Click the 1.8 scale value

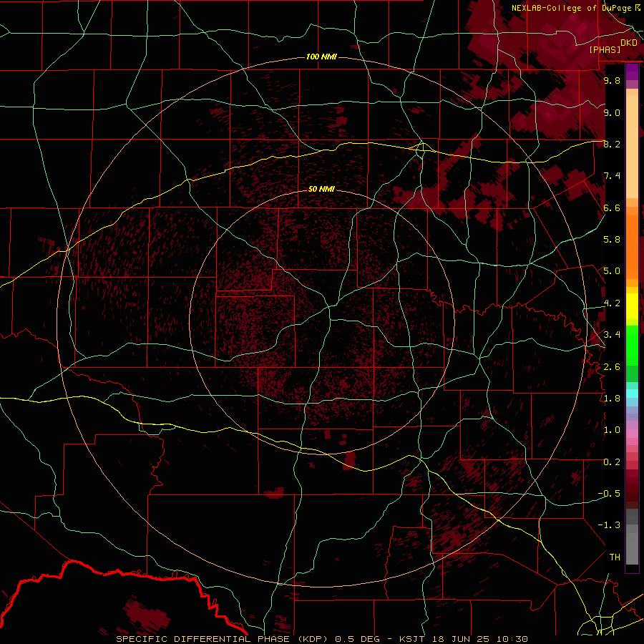(x=612, y=399)
